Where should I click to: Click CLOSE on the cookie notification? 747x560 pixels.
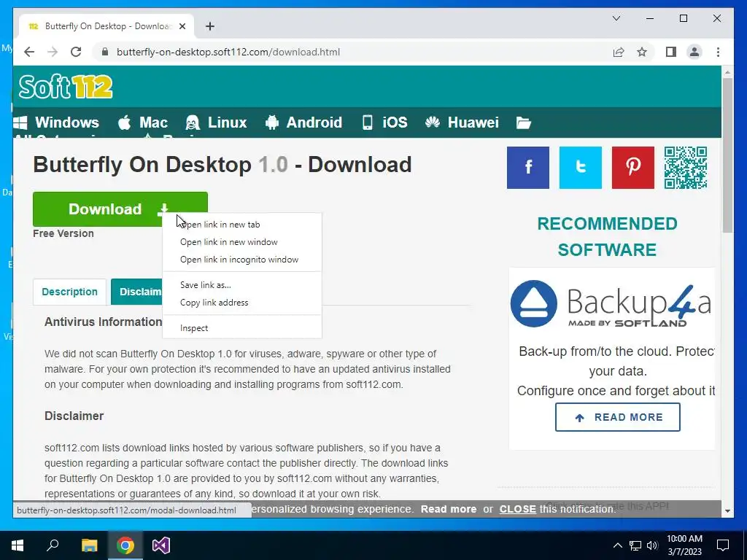click(517, 509)
